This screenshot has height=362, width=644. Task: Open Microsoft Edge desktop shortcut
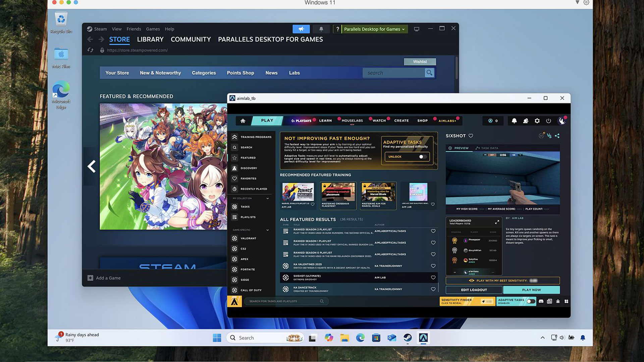(x=61, y=95)
